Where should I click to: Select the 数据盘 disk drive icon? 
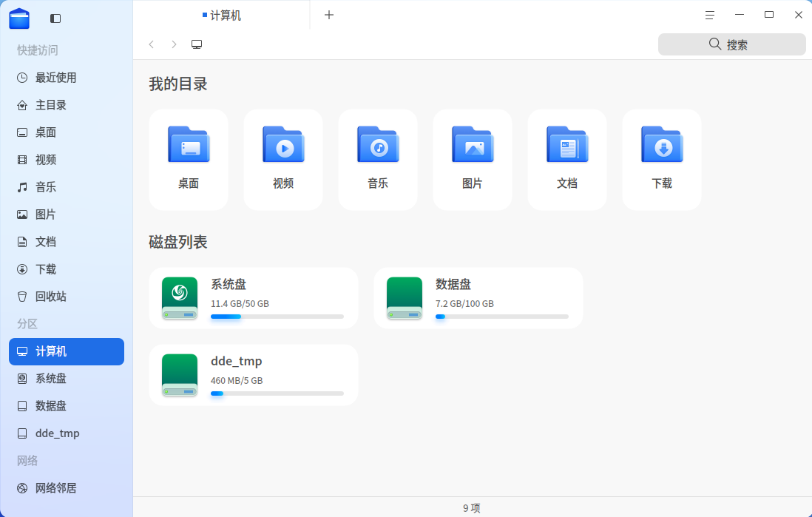pyautogui.click(x=405, y=298)
